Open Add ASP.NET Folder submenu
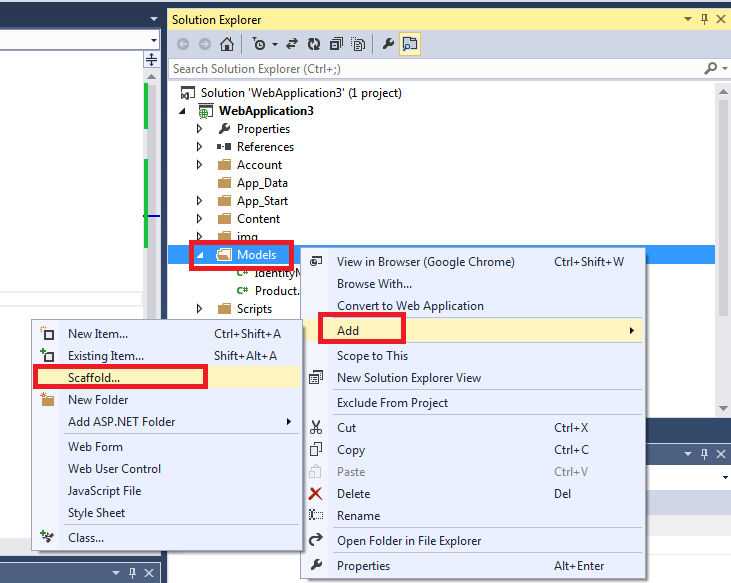 pos(167,422)
